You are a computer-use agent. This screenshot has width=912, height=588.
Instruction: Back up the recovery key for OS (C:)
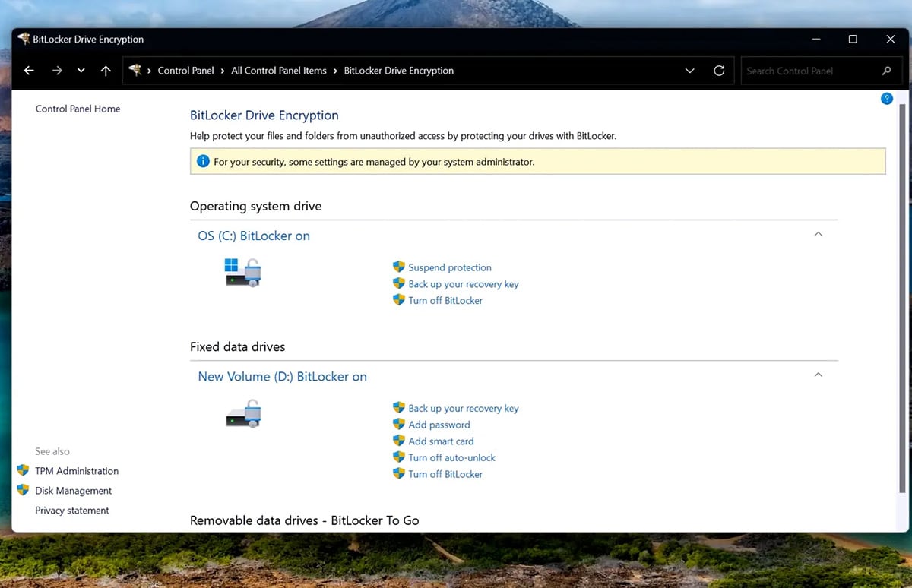pyautogui.click(x=464, y=284)
